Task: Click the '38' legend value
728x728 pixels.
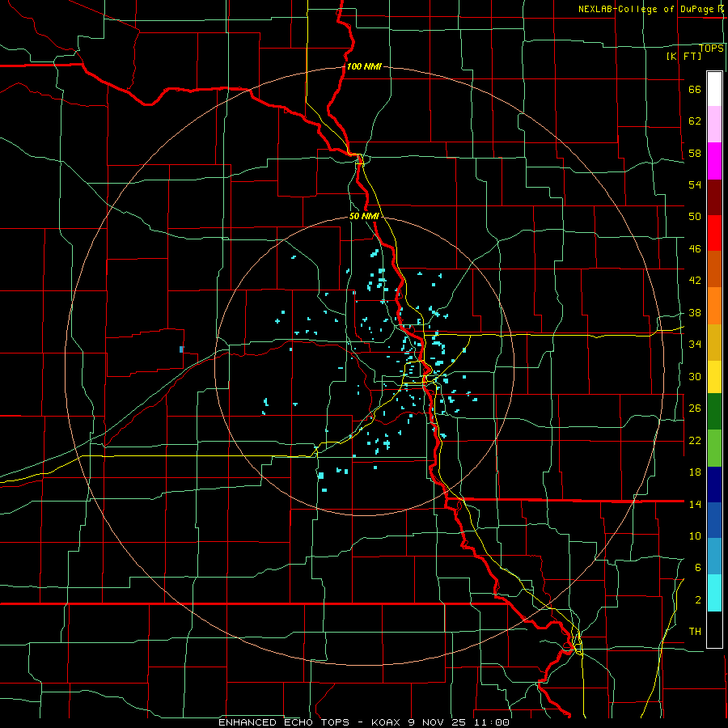Action: (695, 313)
